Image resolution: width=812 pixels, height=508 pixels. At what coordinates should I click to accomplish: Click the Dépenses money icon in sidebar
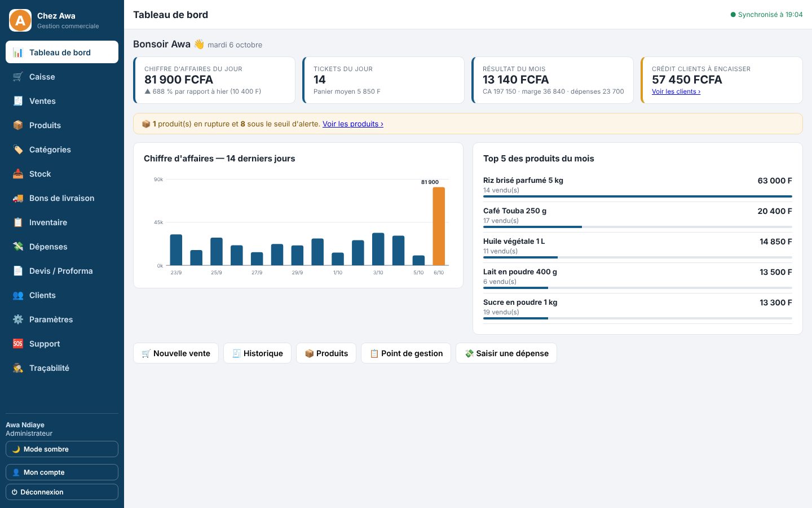[x=18, y=247]
